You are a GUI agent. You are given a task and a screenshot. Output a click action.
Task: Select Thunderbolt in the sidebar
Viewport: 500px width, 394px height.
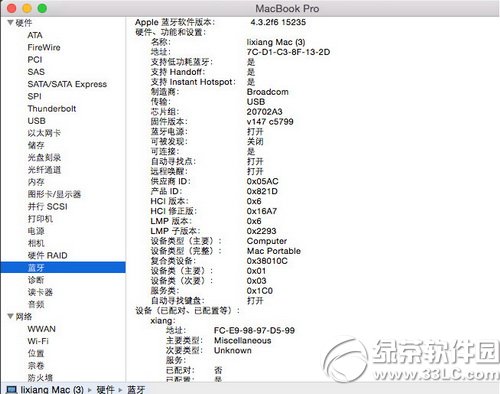(x=52, y=109)
